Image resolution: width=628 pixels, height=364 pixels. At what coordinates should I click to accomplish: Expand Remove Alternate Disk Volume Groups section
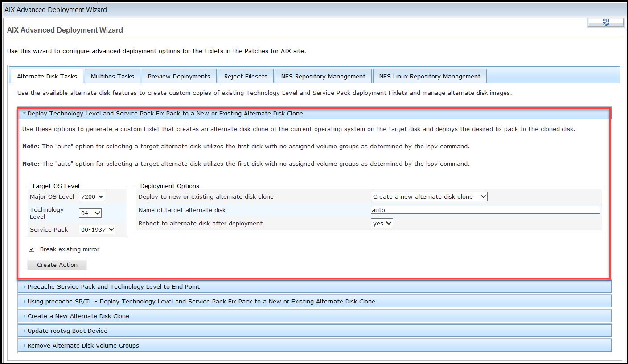(315, 346)
